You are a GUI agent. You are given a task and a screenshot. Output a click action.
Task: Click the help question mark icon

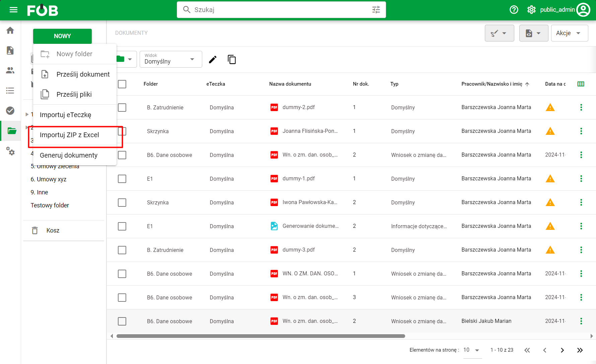[514, 10]
